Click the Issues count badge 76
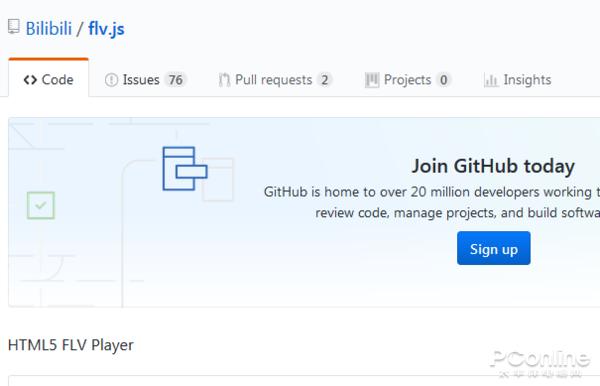 [176, 80]
